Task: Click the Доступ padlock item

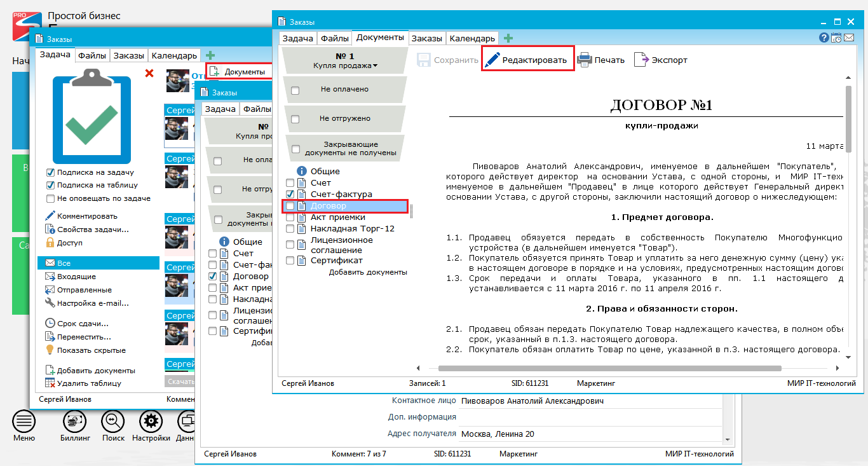Action: [64, 243]
